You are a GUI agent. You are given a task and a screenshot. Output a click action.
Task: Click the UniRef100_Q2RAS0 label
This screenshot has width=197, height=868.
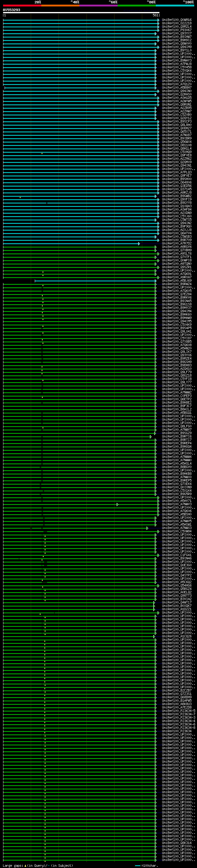click(x=177, y=94)
